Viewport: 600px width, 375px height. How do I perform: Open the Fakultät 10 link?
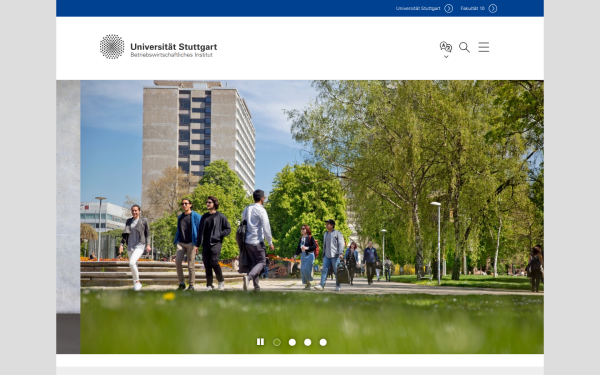coord(473,8)
